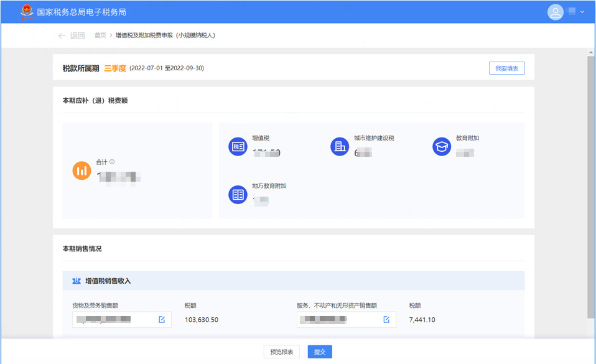Screen dimensions: 596x364
Task: Click the vertical page scrollbar
Action: coord(590,187)
